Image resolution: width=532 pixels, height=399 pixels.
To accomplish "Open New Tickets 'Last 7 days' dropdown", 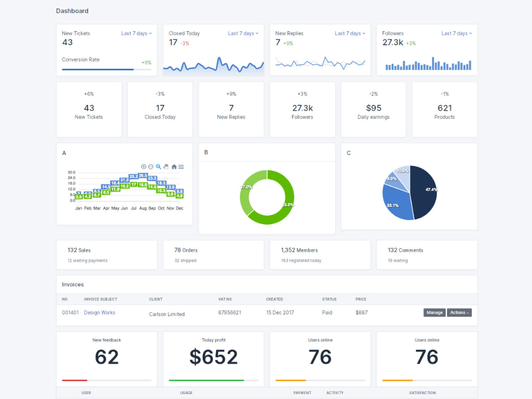I will pyautogui.click(x=136, y=33).
